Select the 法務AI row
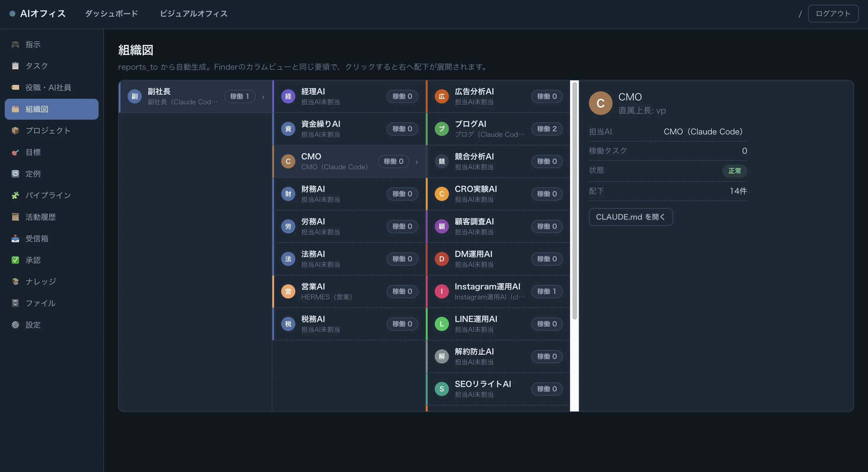The image size is (868, 472). 349,259
